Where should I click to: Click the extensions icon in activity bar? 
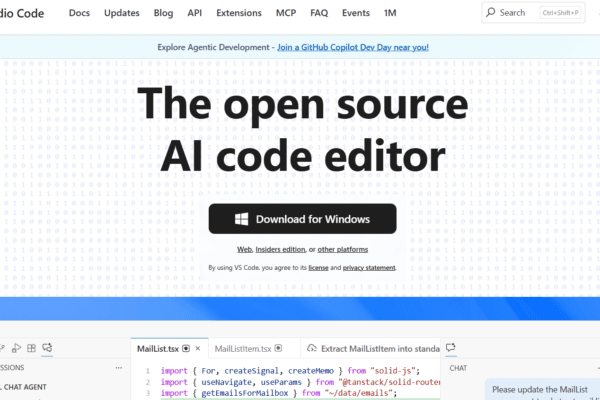coord(32,348)
